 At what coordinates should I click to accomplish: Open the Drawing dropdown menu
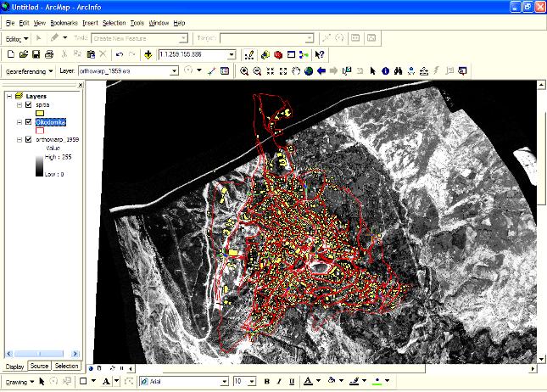[20, 382]
